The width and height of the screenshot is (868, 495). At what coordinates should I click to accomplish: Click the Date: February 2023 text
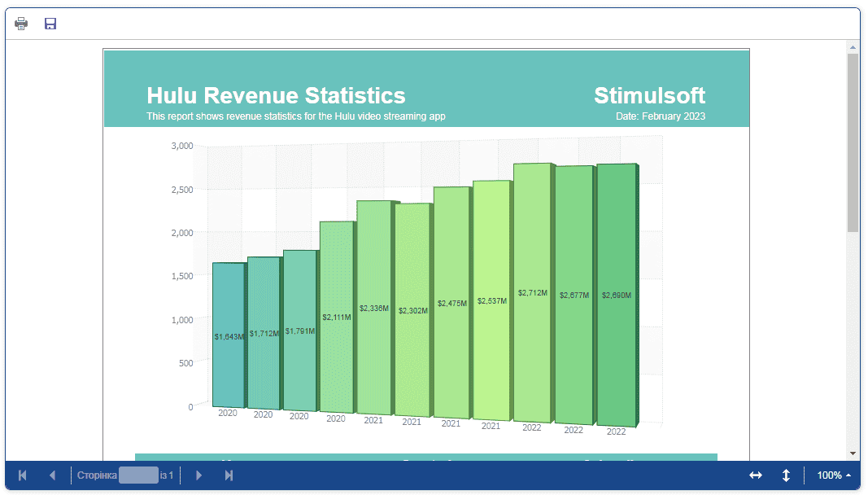661,116
